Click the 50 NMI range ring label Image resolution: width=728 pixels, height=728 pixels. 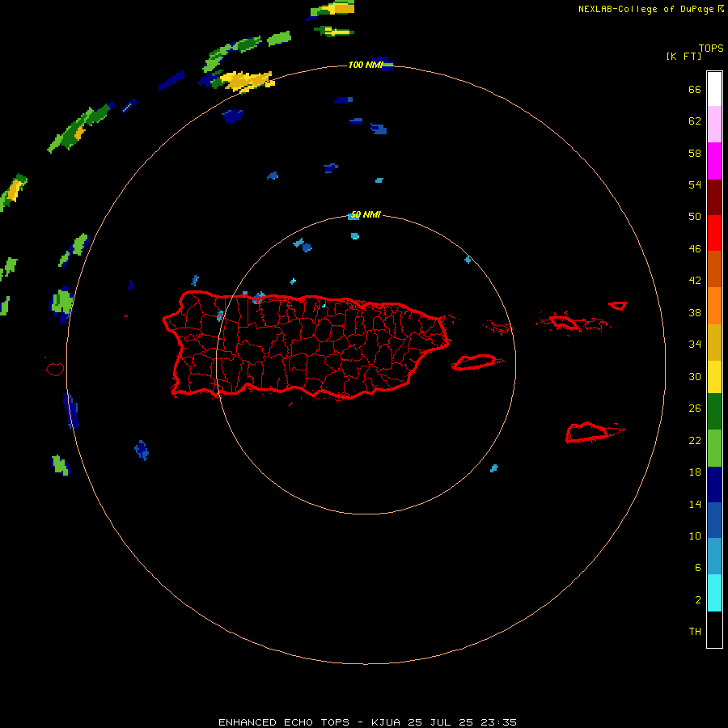366,214
